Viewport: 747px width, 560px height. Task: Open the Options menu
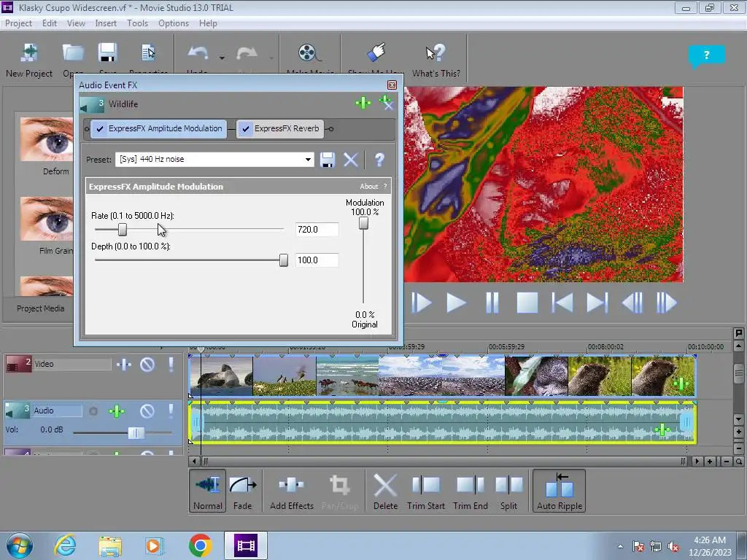coord(174,23)
